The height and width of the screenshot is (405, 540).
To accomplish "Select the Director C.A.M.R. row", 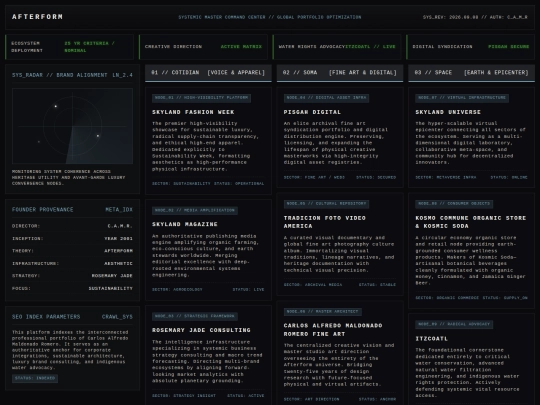I will [x=72, y=226].
